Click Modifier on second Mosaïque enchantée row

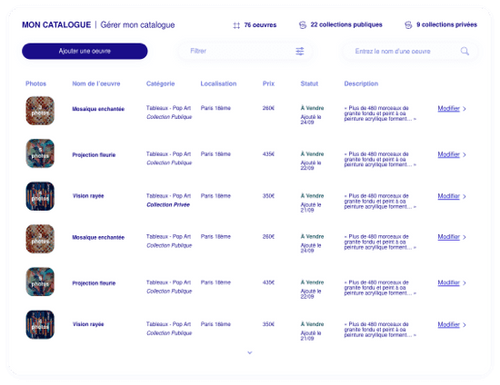click(x=449, y=237)
